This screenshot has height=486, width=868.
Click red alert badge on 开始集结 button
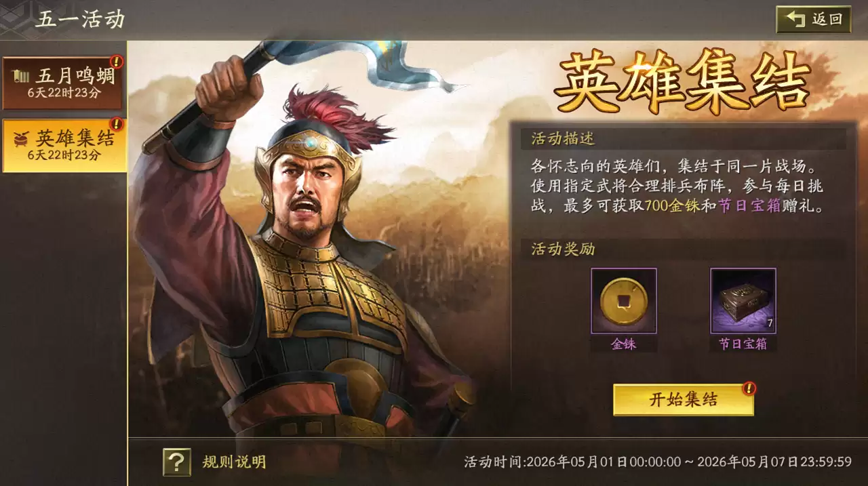[x=749, y=388]
